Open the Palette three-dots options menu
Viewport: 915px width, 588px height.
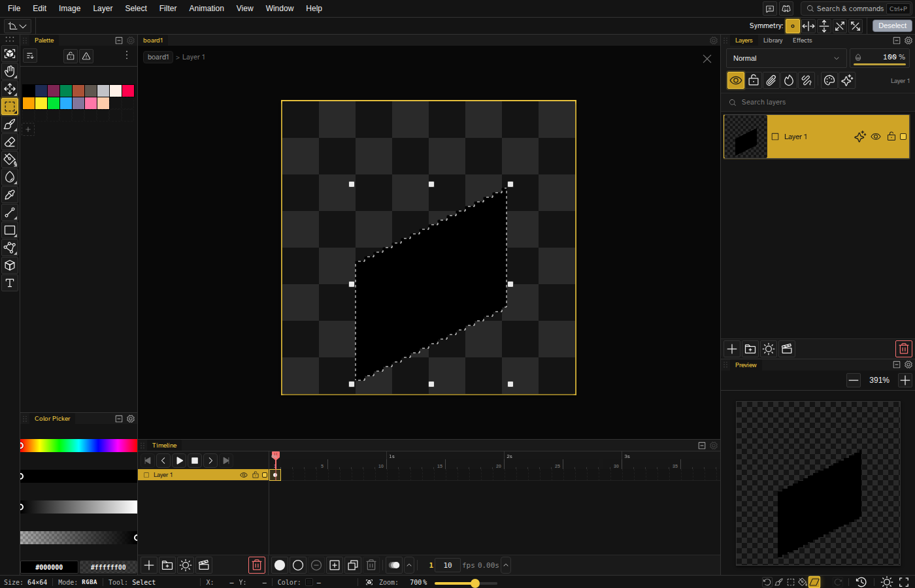(x=127, y=56)
